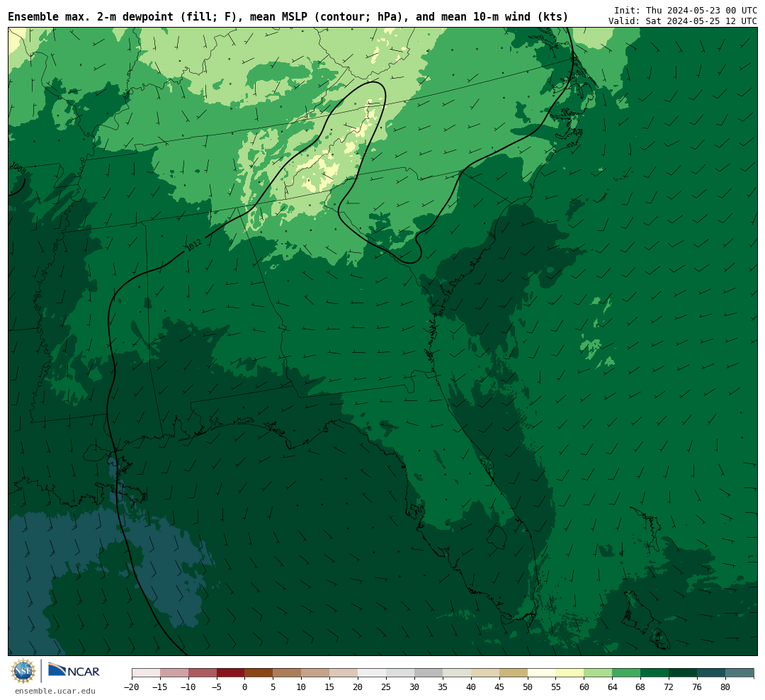Pick the teal swatch above 80
The height and width of the screenshot is (700, 765).
(739, 673)
